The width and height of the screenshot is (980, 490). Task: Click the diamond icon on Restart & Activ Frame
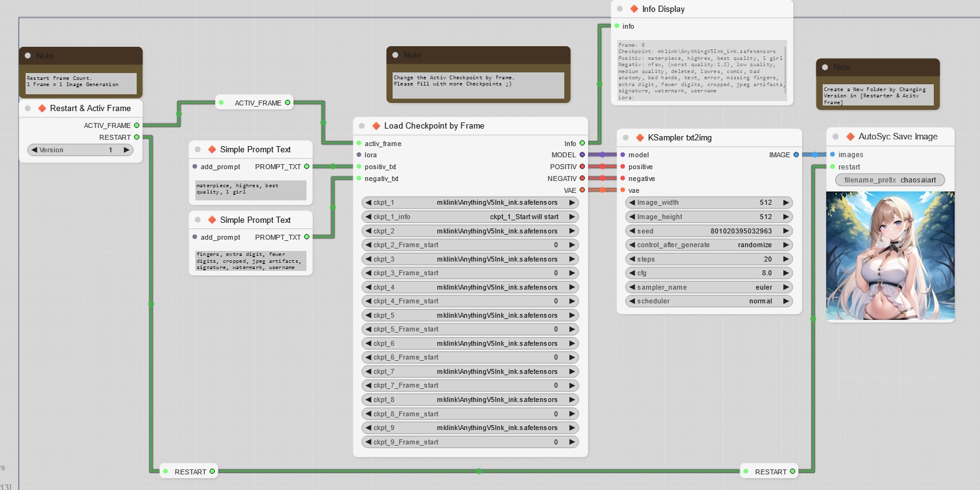42,109
